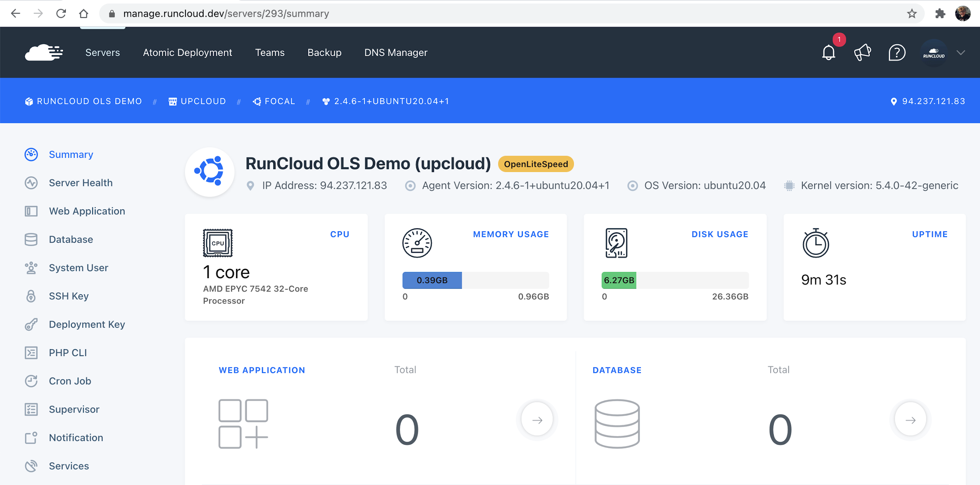Open Notification page
This screenshot has width=980, height=485.
pos(76,438)
